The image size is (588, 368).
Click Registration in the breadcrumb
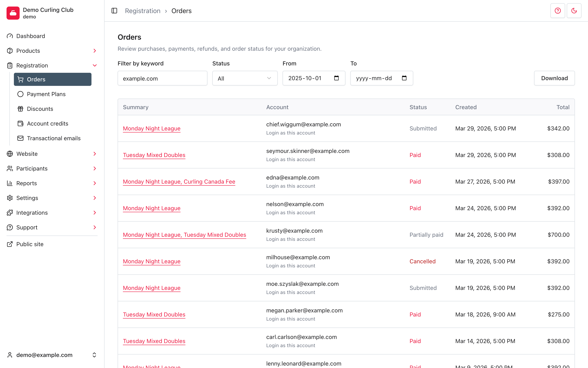pos(143,11)
